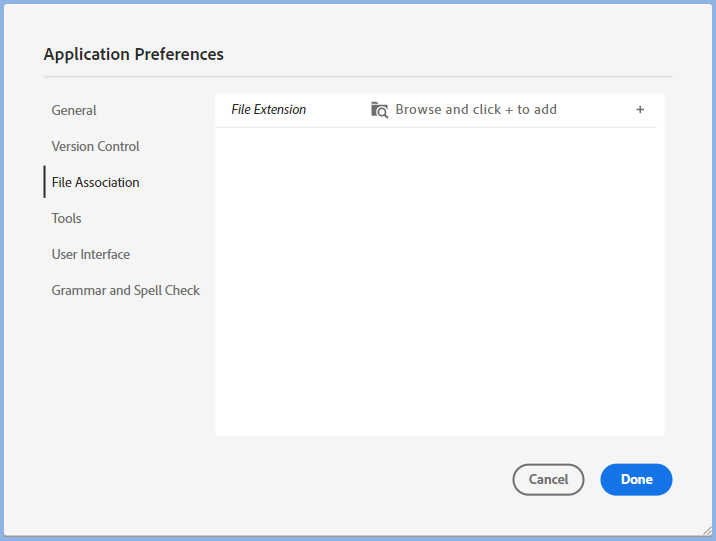The width and height of the screenshot is (716, 541).
Task: Click the selection bar beside File Association
Action: [x=45, y=182]
